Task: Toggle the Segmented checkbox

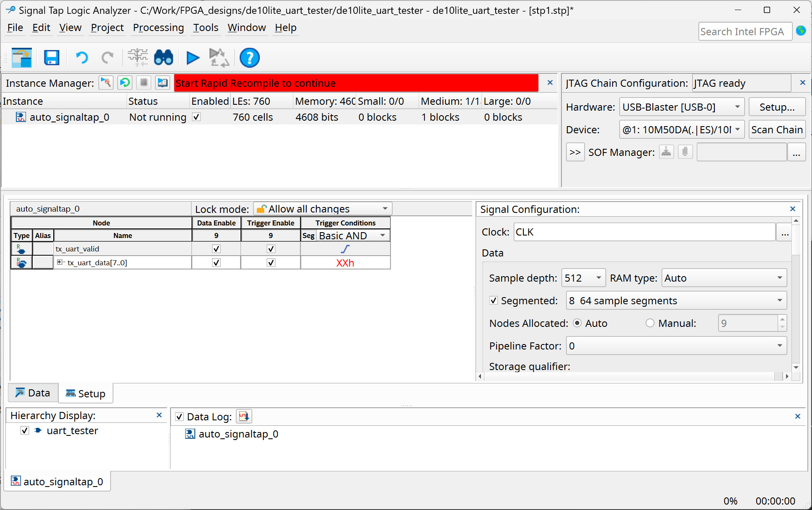Action: [x=494, y=300]
